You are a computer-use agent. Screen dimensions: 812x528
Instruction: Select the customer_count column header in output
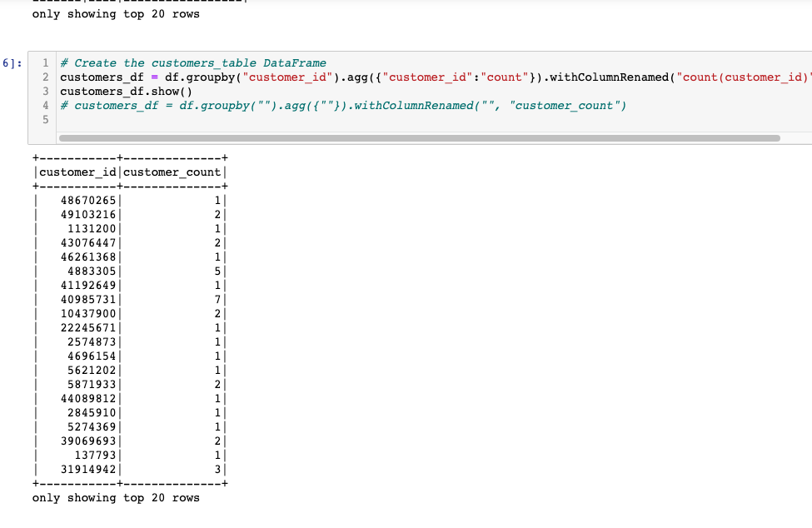pos(171,172)
